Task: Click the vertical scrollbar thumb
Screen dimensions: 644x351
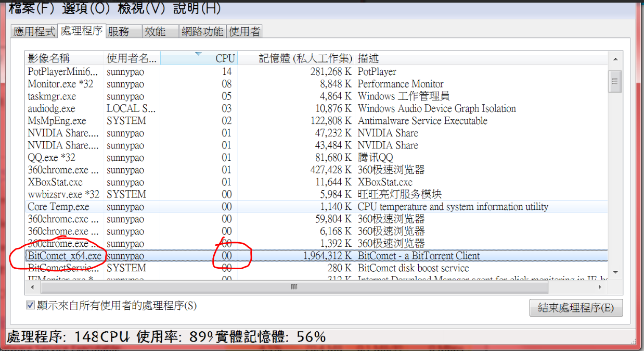Action: point(615,81)
